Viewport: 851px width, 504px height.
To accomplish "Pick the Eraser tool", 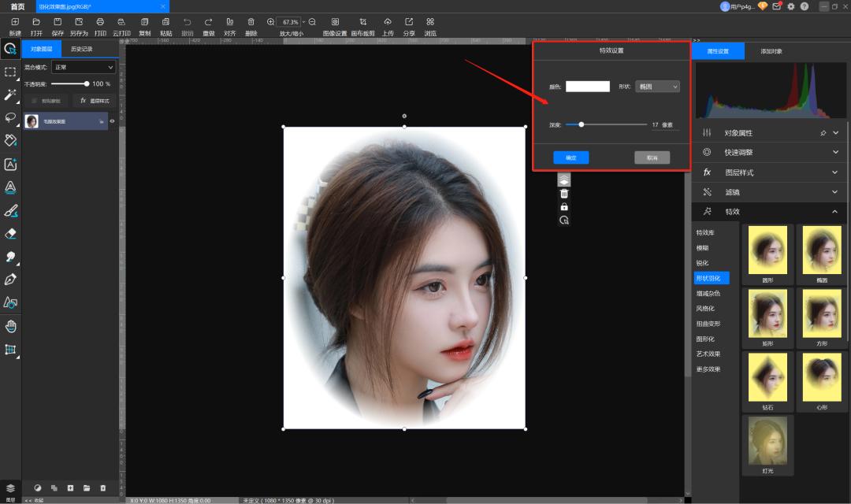I will (x=10, y=234).
